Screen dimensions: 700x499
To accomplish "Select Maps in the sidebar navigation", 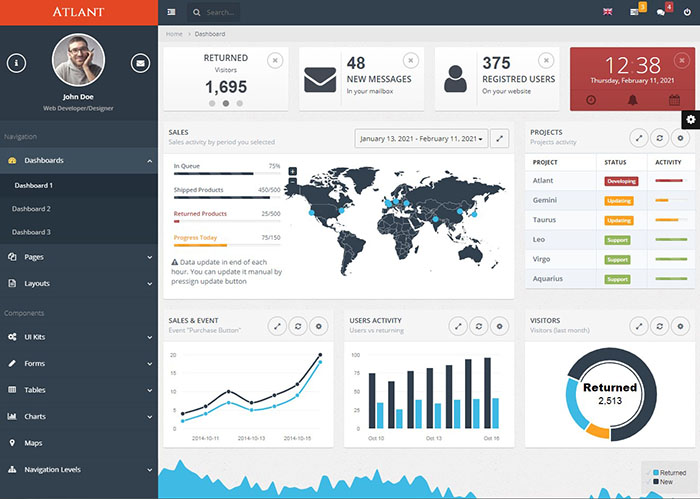I will click(33, 442).
